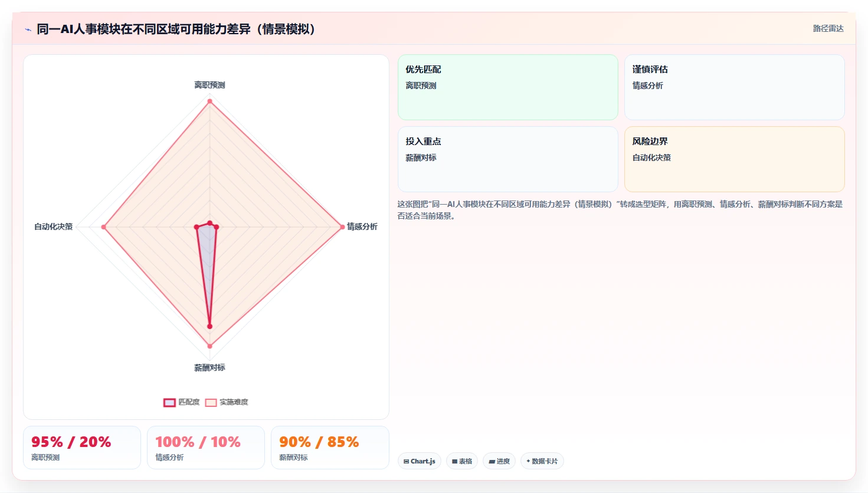Click the 进度 tag
The image size is (868, 493).
click(x=499, y=461)
